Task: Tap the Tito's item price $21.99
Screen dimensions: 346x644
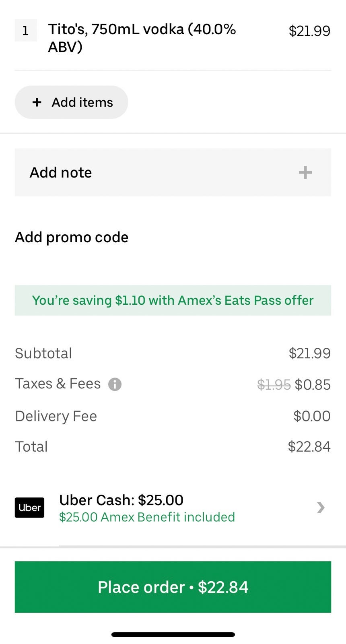Action: pos(309,31)
